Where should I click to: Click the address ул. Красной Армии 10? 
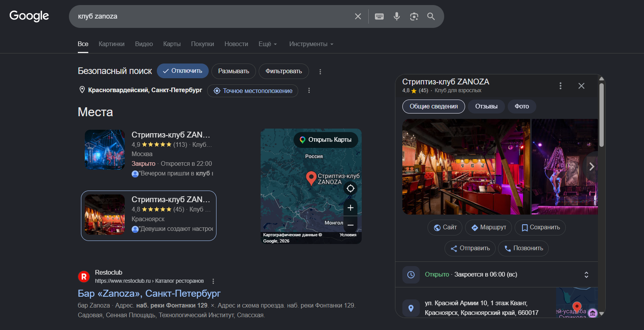(482, 308)
